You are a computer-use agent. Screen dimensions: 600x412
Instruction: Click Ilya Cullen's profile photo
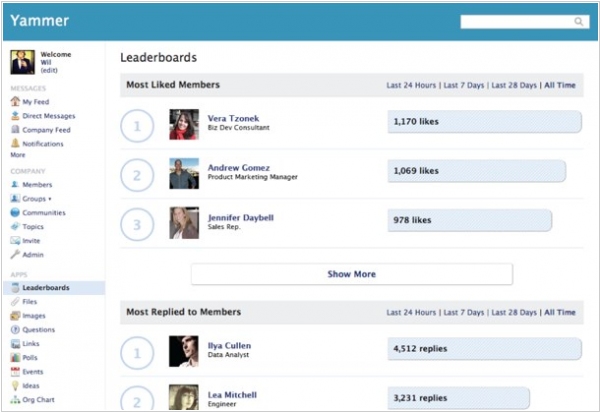184,351
